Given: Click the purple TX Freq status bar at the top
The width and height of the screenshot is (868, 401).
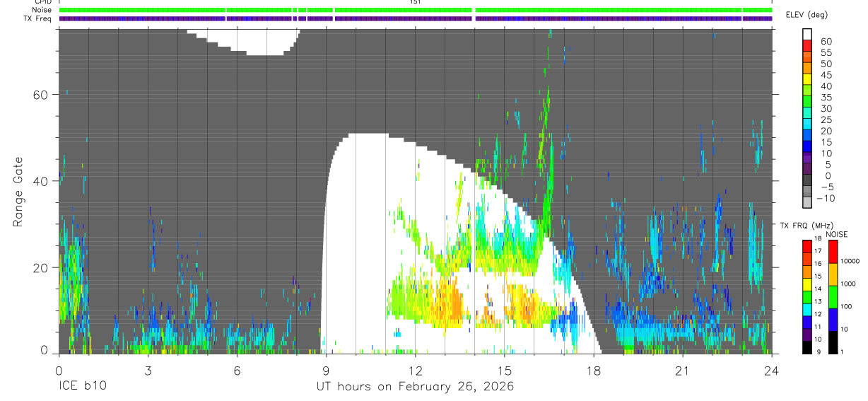Looking at the screenshot, I should (416, 18).
